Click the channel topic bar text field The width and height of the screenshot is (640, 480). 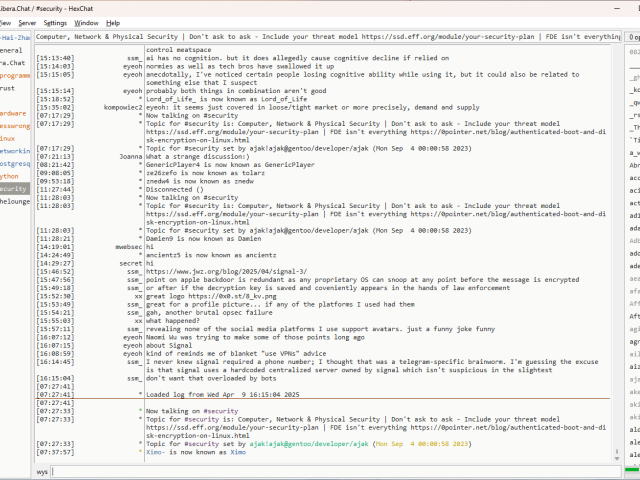(327, 37)
